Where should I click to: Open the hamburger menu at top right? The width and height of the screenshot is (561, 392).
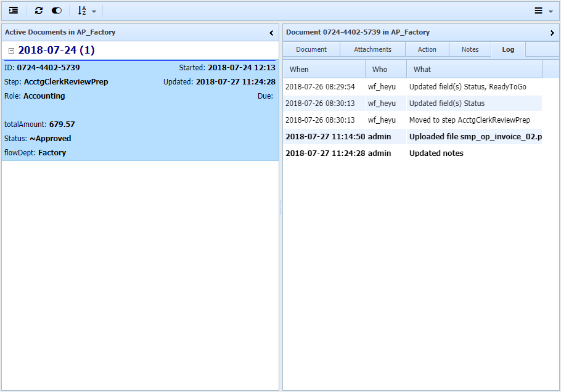tap(543, 10)
